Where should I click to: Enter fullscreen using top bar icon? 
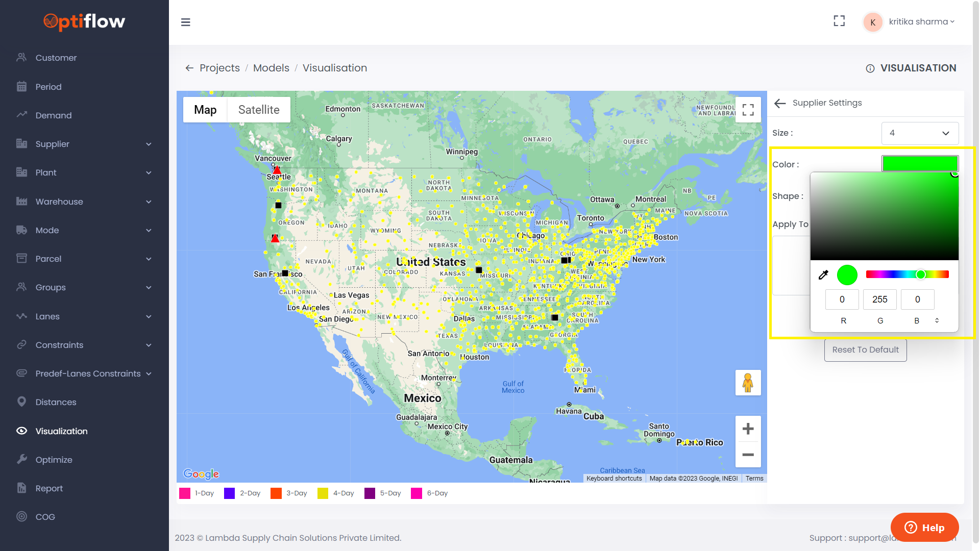coord(839,21)
